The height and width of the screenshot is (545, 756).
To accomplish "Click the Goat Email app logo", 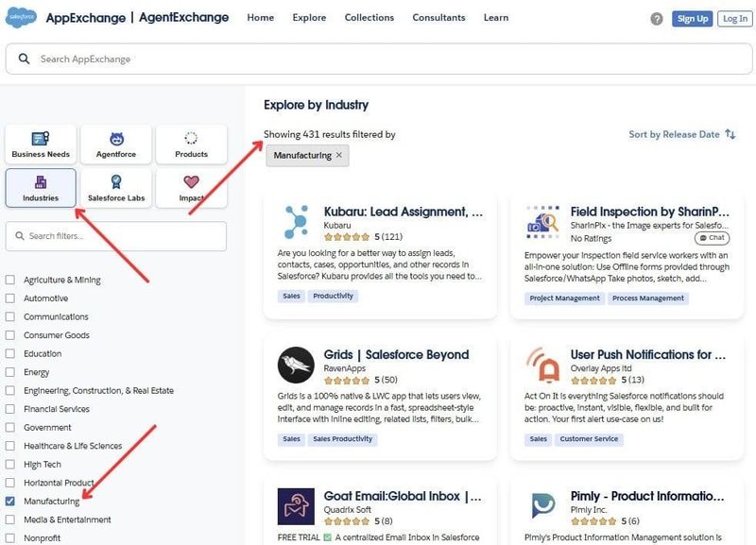I will coord(296,506).
